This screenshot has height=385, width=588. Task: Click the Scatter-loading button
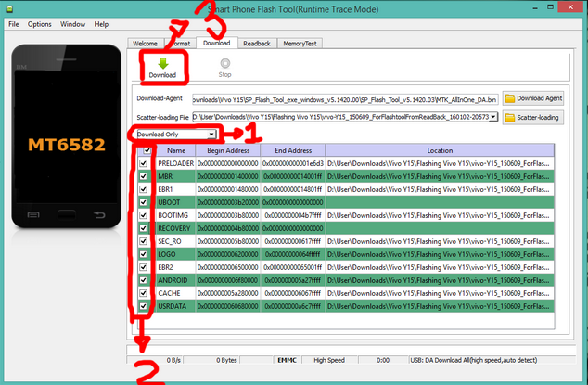(533, 118)
